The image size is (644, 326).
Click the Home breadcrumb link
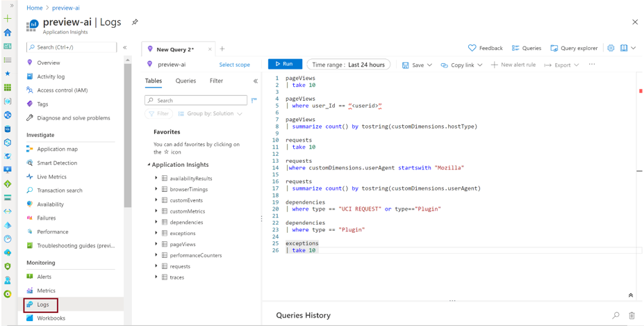tap(34, 8)
